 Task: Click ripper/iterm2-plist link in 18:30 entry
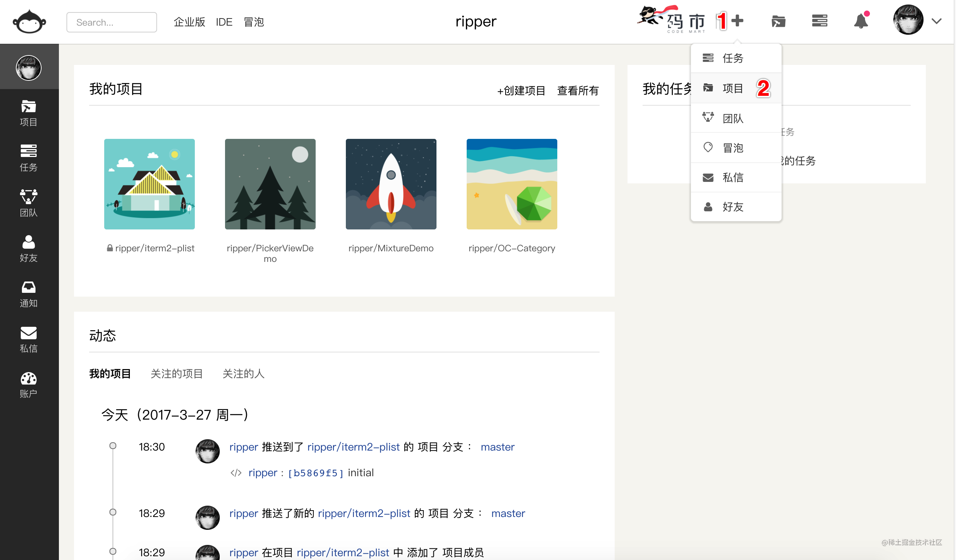[353, 447]
